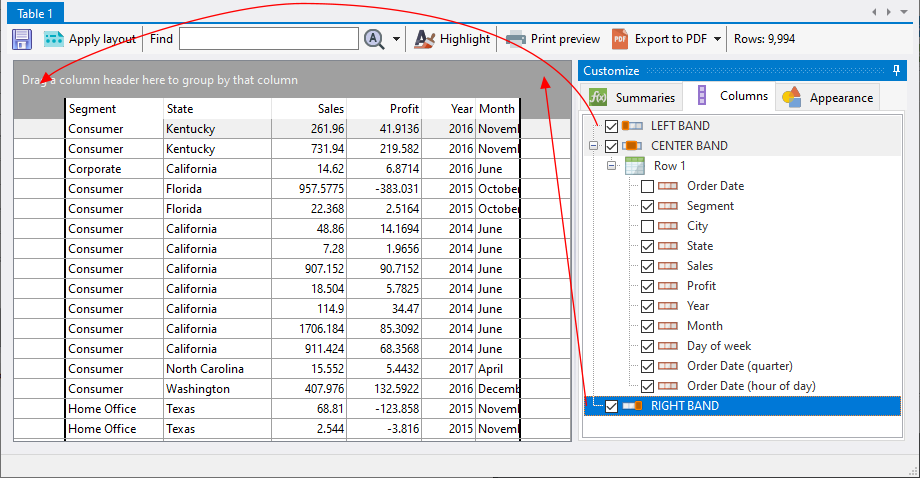Image resolution: width=920 pixels, height=478 pixels.
Task: Open the Appearance tab
Action: (828, 97)
